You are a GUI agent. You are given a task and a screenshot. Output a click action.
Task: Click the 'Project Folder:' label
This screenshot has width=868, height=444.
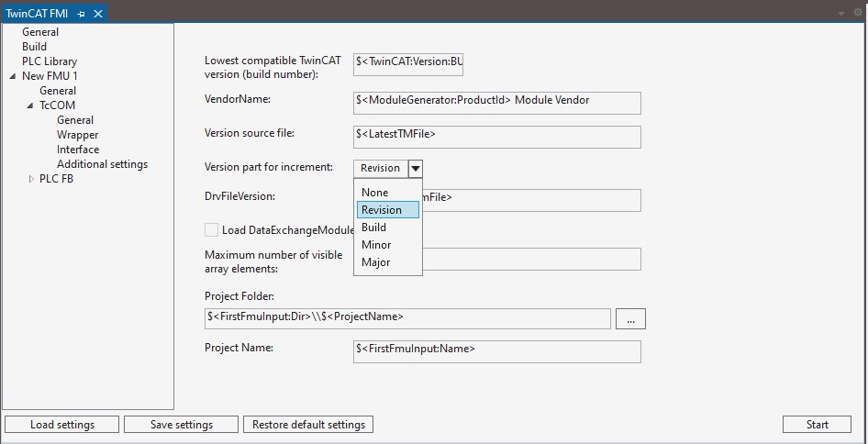pyautogui.click(x=239, y=296)
